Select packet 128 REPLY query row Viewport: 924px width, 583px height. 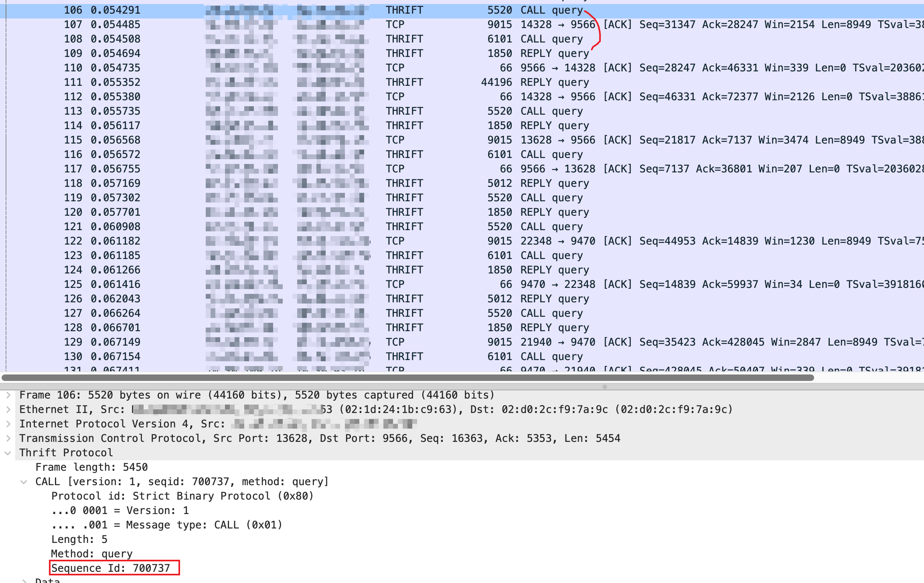pyautogui.click(x=462, y=328)
